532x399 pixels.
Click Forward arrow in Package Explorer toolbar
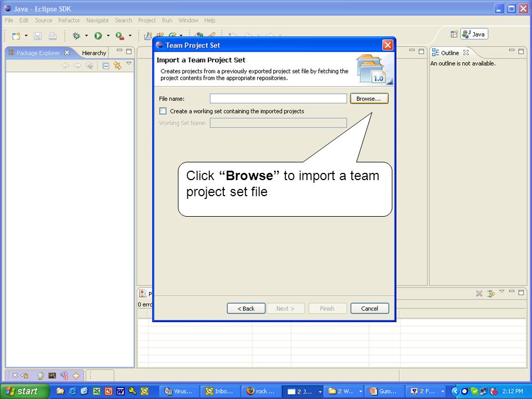pyautogui.click(x=78, y=65)
